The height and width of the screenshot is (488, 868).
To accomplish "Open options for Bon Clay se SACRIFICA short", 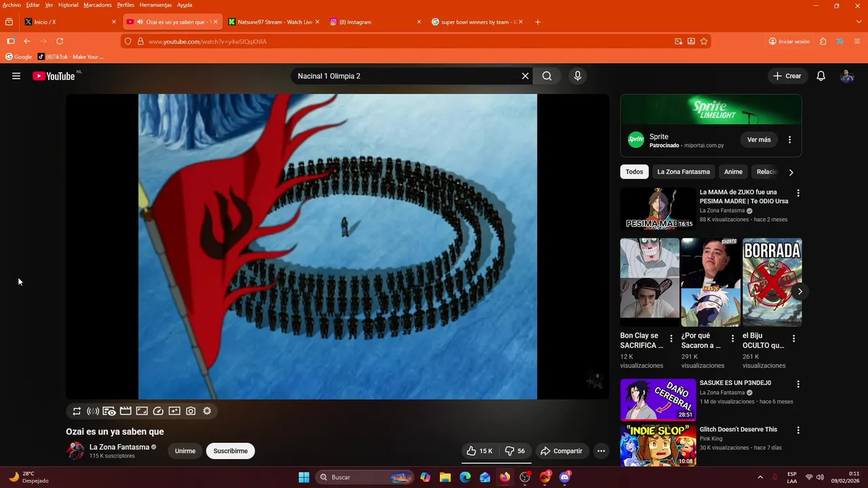I will coord(671,338).
